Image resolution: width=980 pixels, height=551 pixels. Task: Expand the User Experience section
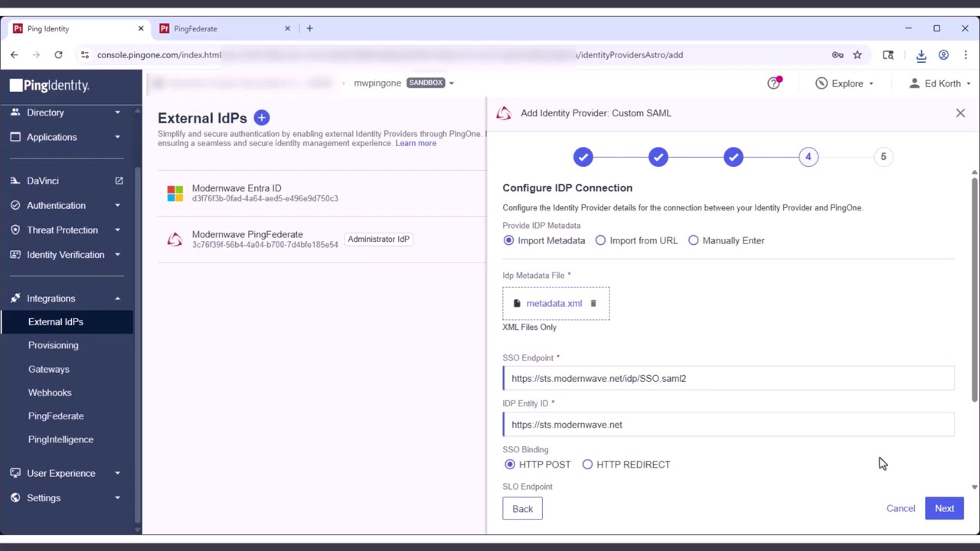pyautogui.click(x=67, y=473)
